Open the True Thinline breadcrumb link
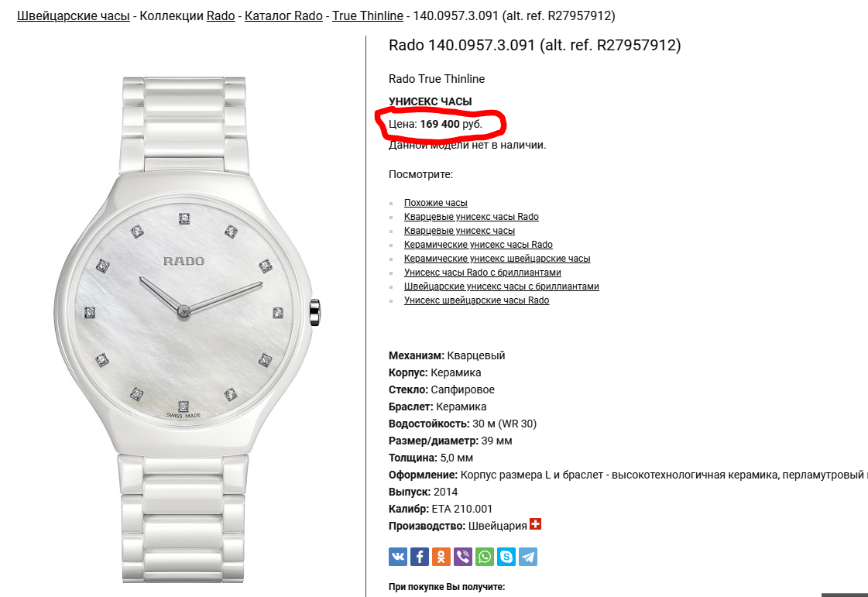Viewport: 868px width, 597px height. point(368,16)
